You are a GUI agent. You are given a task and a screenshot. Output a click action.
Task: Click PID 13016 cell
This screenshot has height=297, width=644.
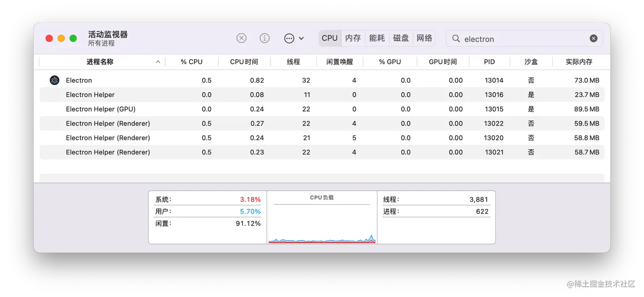click(494, 94)
